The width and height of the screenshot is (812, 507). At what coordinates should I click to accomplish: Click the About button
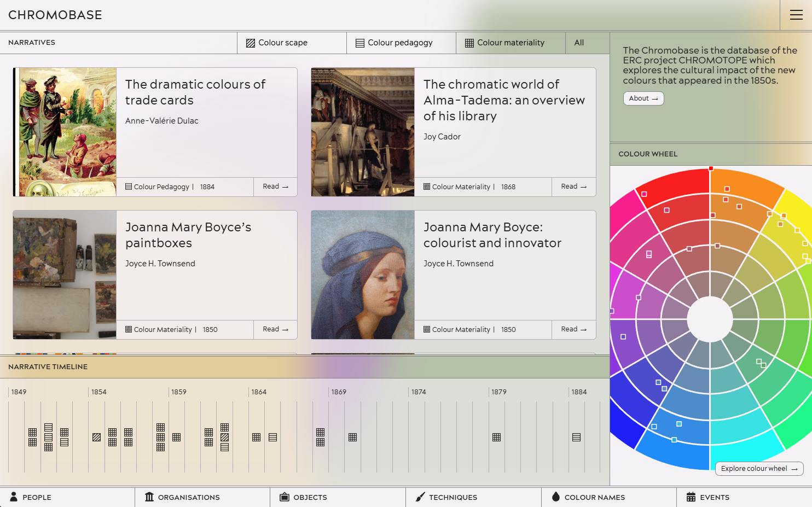pyautogui.click(x=643, y=98)
